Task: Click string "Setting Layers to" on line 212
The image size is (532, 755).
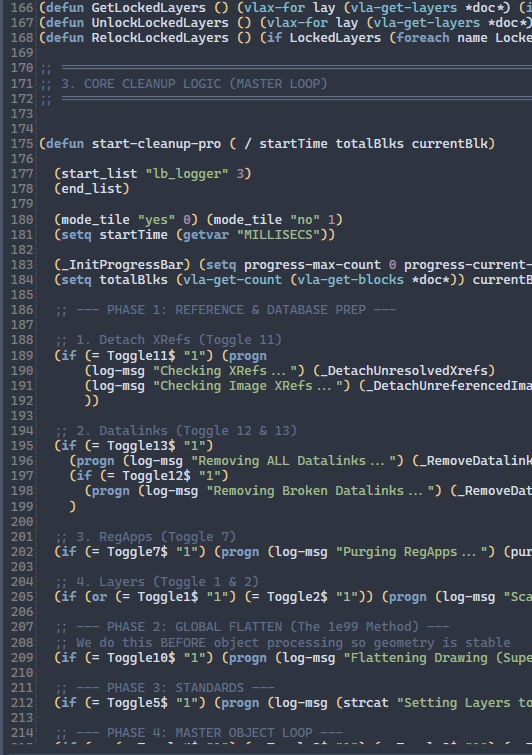Action: pyautogui.click(x=464, y=703)
